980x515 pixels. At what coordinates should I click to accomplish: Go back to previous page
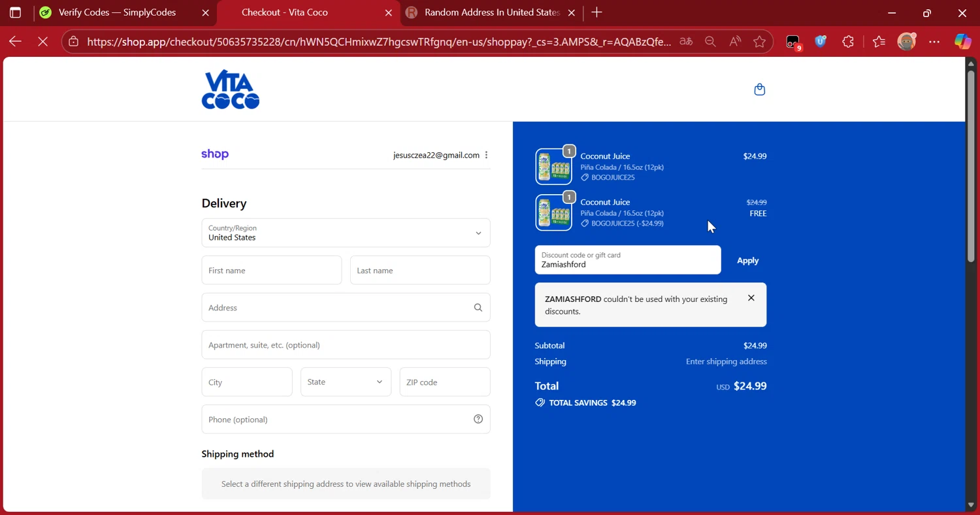click(x=15, y=42)
